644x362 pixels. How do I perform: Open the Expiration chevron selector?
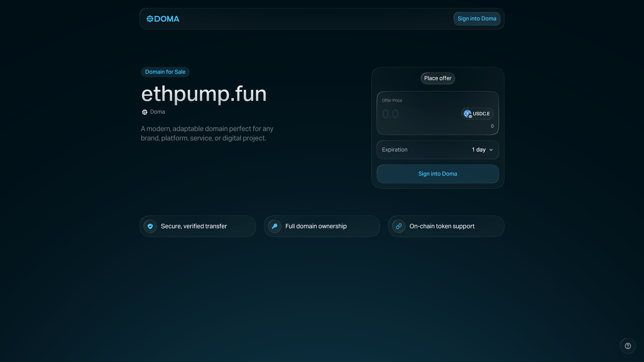coord(491,150)
